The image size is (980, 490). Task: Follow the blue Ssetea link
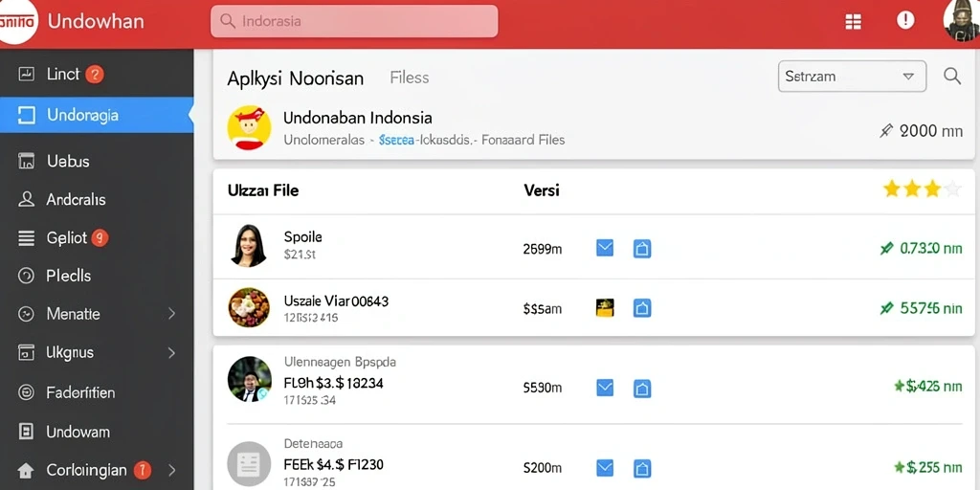[x=396, y=140]
